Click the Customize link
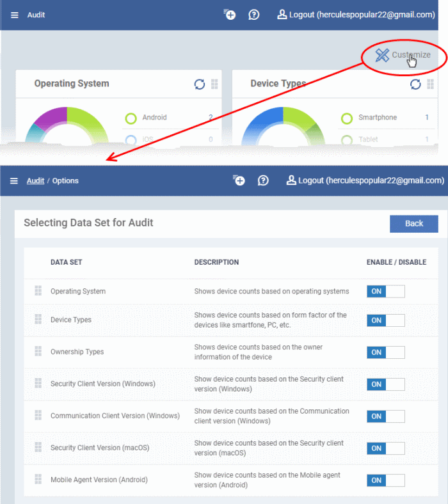The image size is (448, 504). pos(411,55)
